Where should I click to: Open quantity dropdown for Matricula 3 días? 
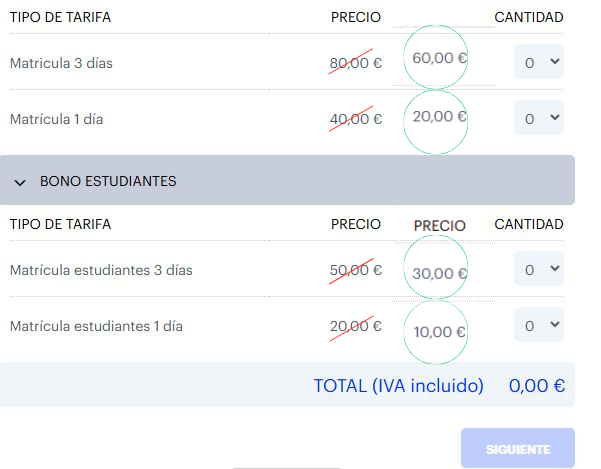click(x=539, y=62)
